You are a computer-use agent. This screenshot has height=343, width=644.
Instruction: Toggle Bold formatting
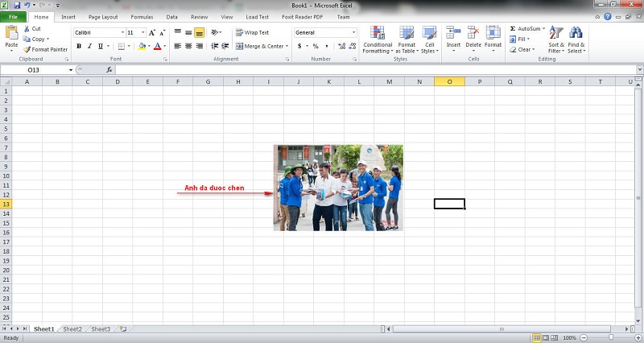[x=79, y=47]
